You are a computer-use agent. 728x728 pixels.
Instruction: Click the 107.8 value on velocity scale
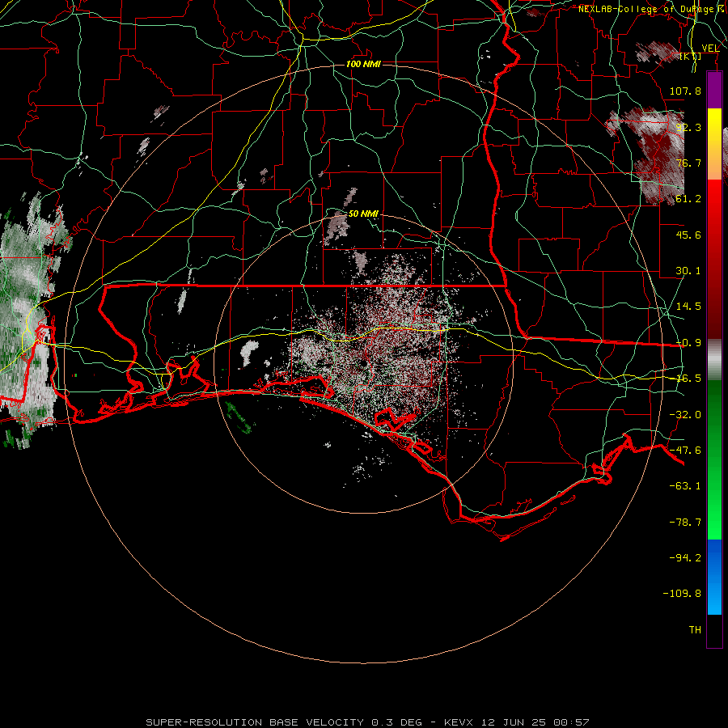coord(685,91)
